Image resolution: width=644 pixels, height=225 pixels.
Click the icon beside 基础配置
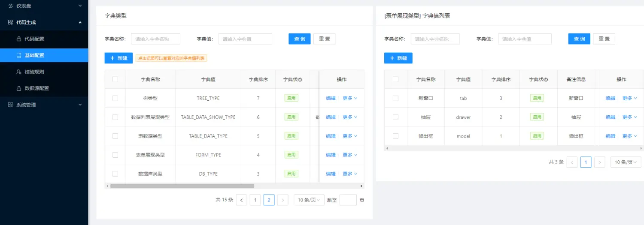point(19,55)
